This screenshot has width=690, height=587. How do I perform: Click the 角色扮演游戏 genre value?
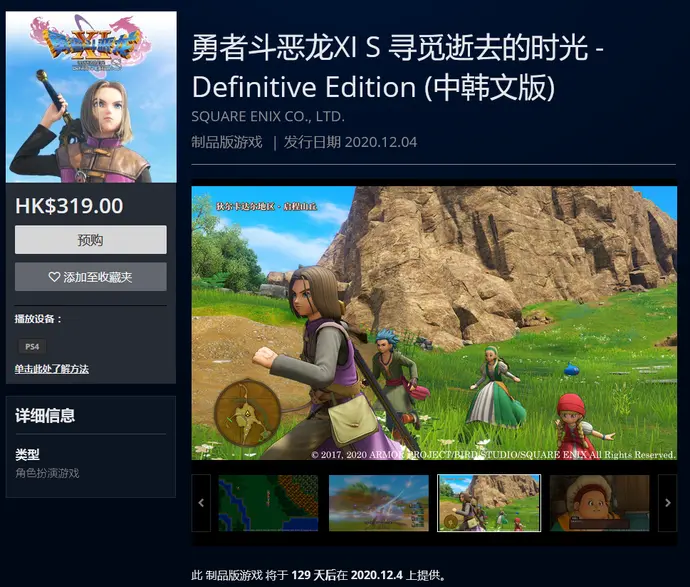pos(47,473)
